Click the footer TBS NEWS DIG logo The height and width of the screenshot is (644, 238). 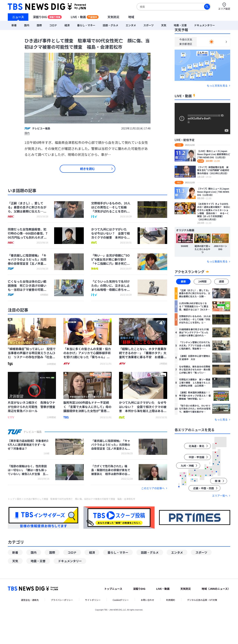(33, 588)
